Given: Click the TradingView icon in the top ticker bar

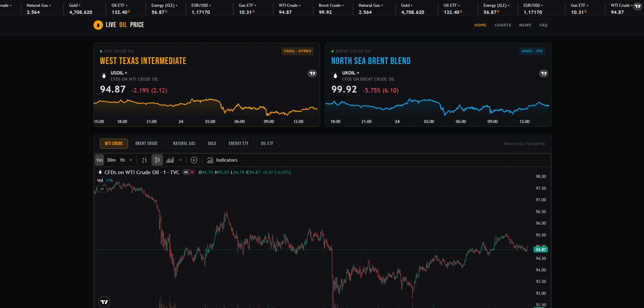Looking at the screenshot, I should pyautogui.click(x=638, y=6).
